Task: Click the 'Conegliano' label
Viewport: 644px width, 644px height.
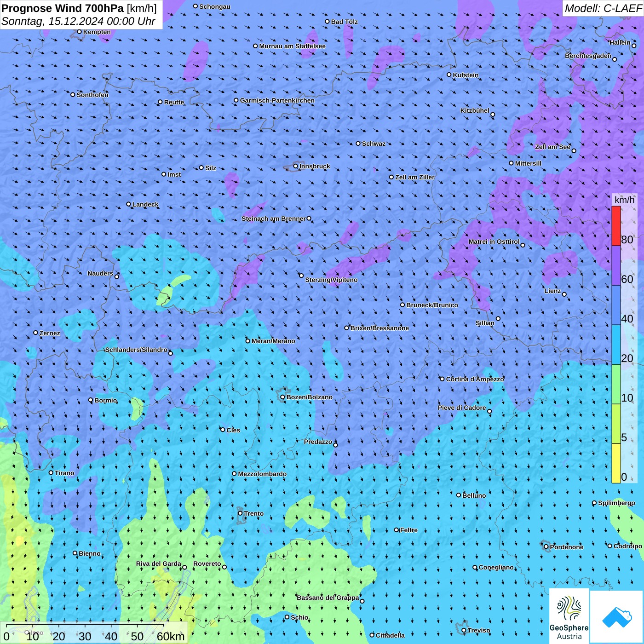Action: [496, 567]
